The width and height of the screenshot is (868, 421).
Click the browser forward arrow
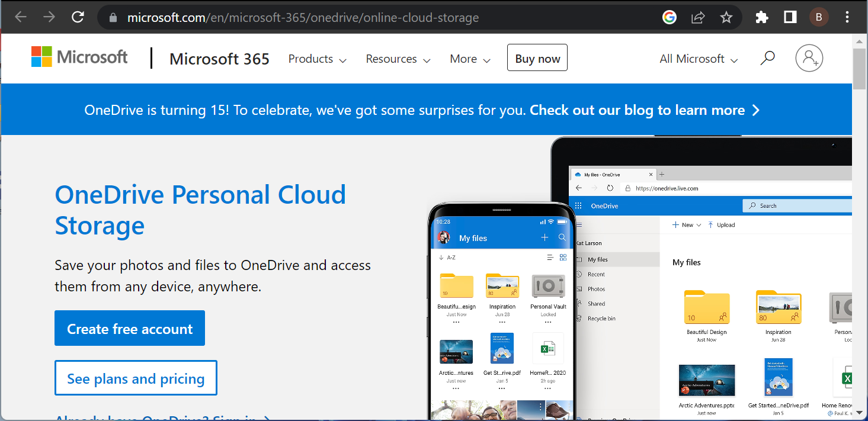pos(49,17)
